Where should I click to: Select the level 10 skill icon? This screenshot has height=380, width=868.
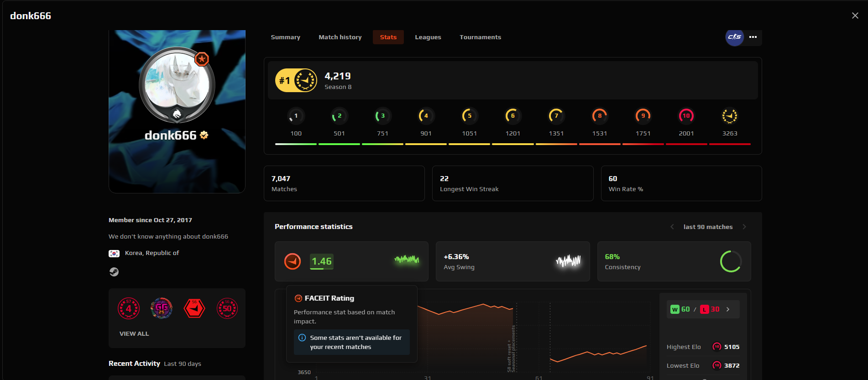click(686, 116)
